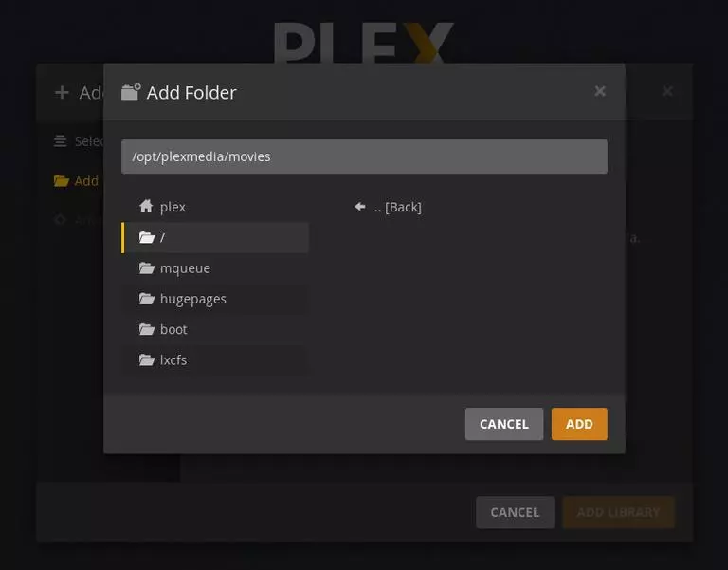This screenshot has width=728, height=570.
Task: Open the mqueue folder
Action: coord(215,268)
